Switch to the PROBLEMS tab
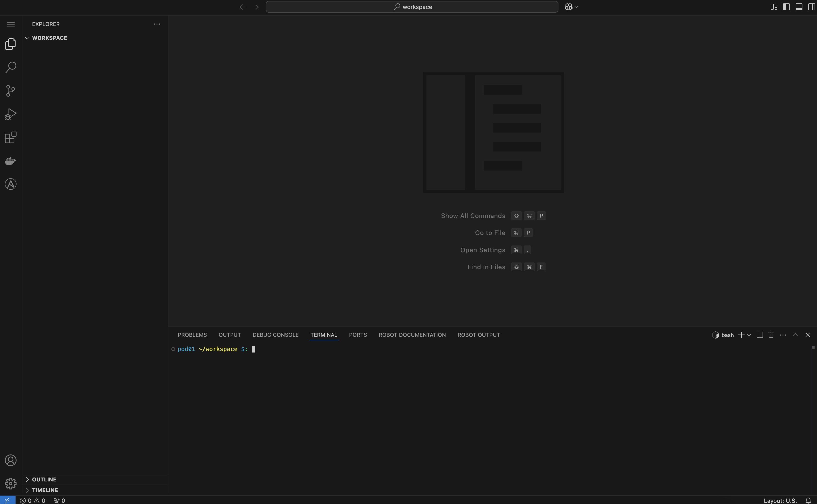This screenshot has width=817, height=504. pyautogui.click(x=192, y=335)
